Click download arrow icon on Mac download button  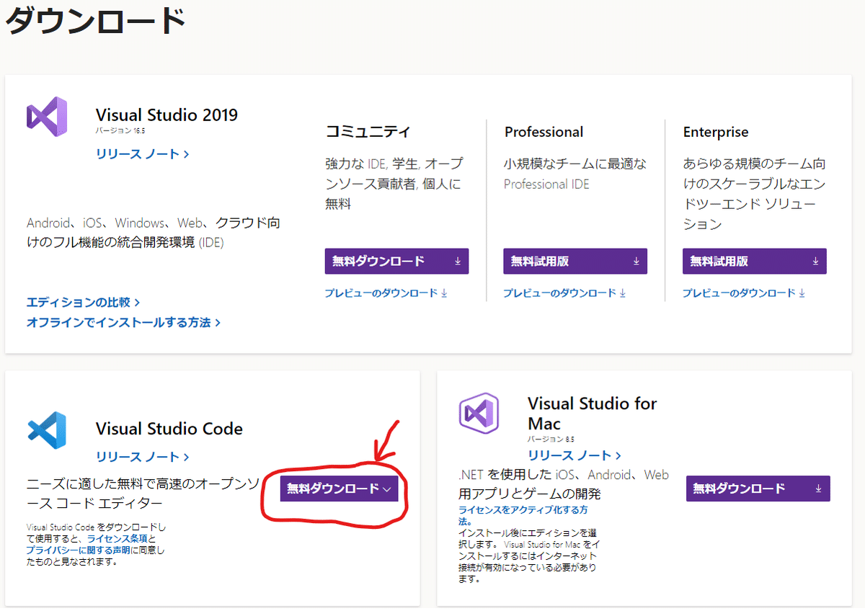[x=818, y=488]
